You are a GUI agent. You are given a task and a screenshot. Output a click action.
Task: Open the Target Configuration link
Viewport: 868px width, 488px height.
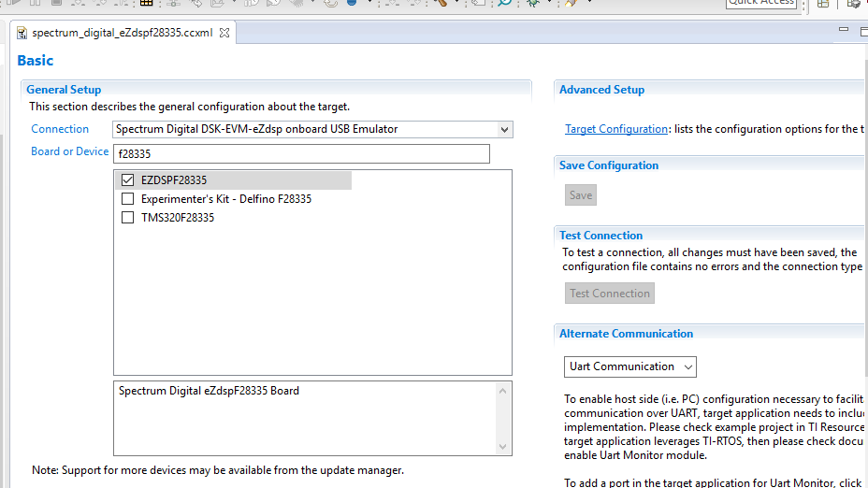pyautogui.click(x=616, y=129)
